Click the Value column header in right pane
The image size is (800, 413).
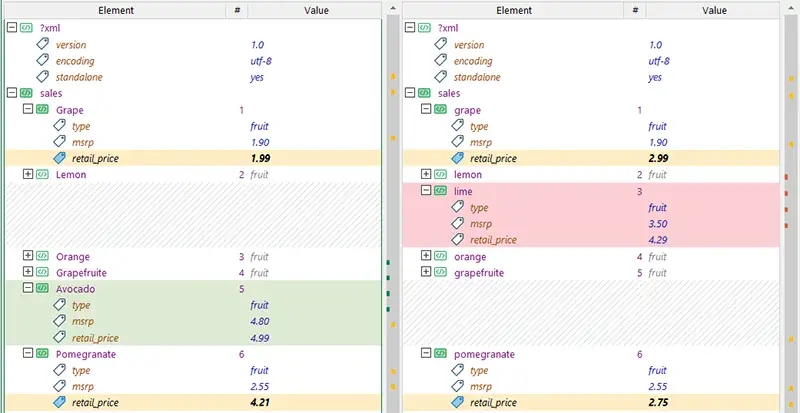click(x=714, y=10)
